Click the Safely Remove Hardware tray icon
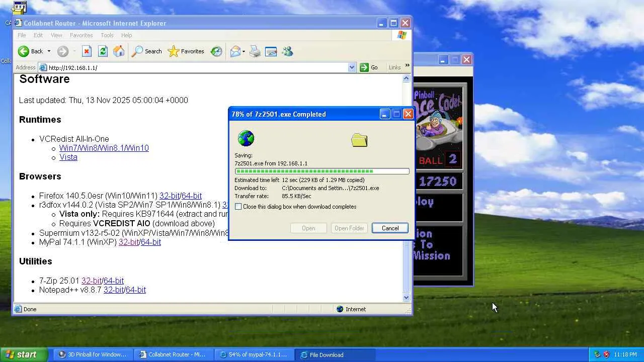This screenshot has width=644, height=362. (x=597, y=354)
